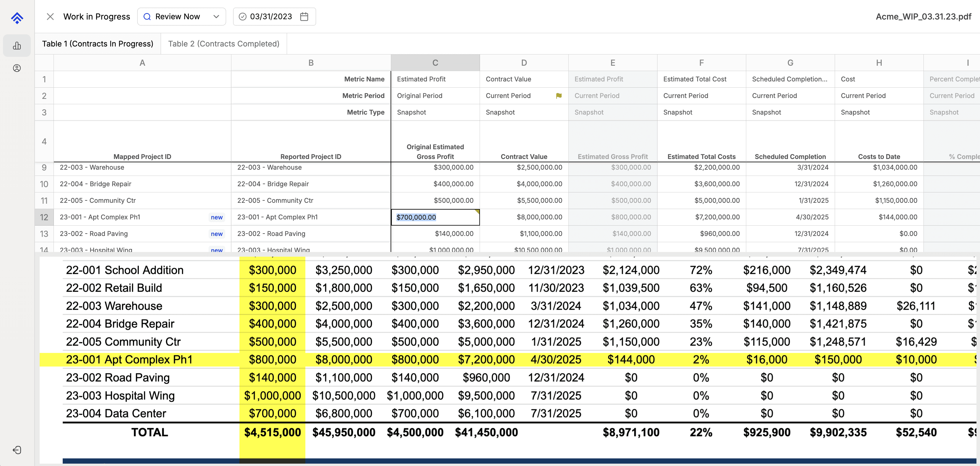Click Mapped Project ID '22-004 - Bridge Repair'
Screen dimensions: 980x466
point(142,184)
